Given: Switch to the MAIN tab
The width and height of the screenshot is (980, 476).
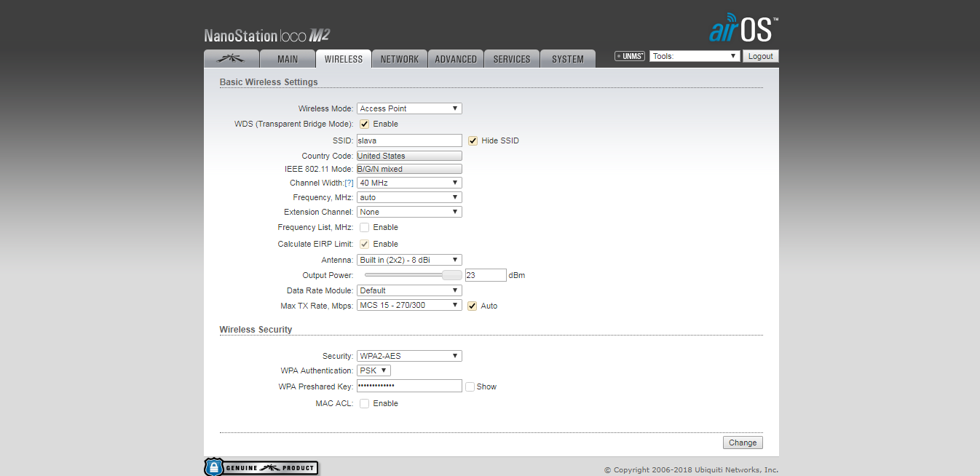Looking at the screenshot, I should (288, 59).
